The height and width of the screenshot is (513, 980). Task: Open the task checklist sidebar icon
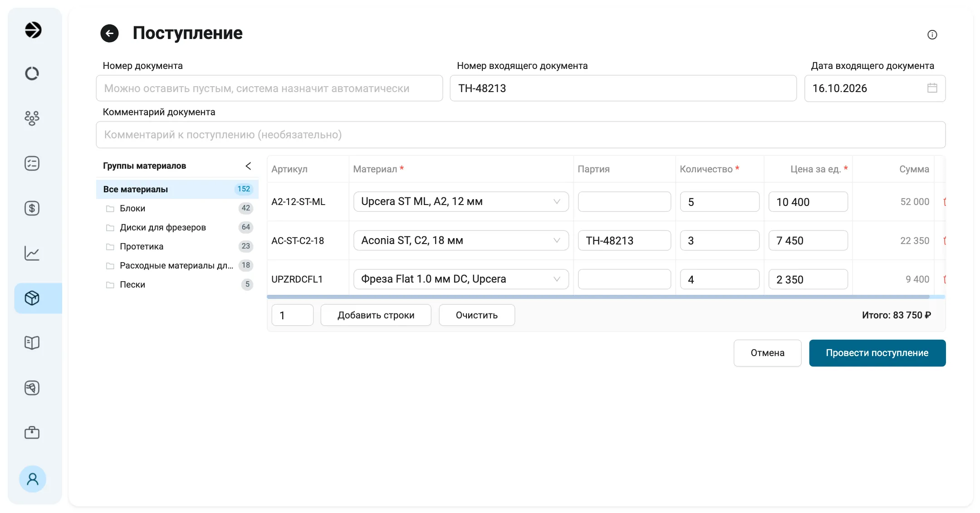[32, 163]
